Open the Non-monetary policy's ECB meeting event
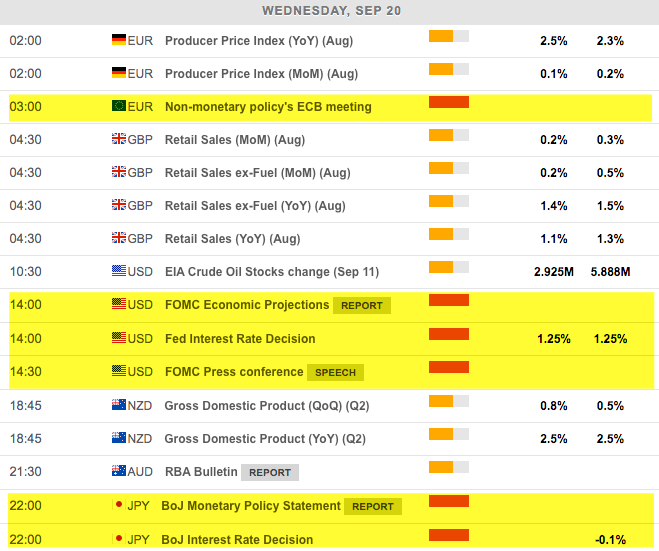Image resolution: width=659 pixels, height=551 pixels. (x=267, y=107)
